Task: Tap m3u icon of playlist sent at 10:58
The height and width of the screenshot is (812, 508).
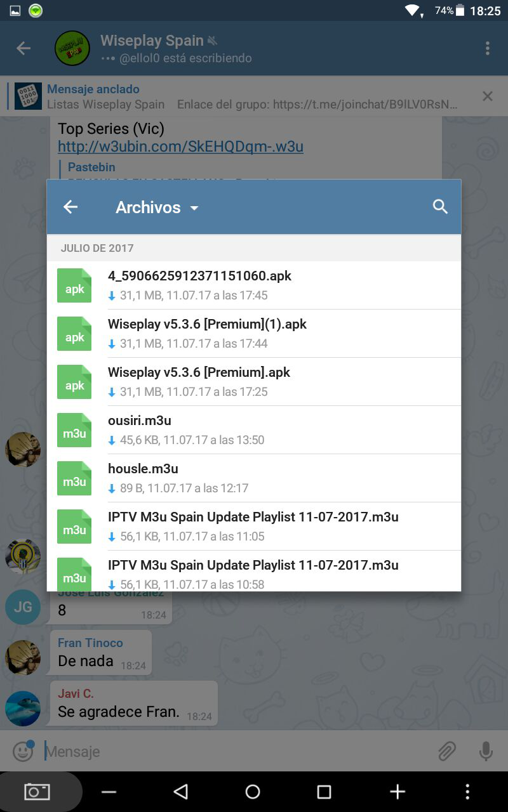Action: pyautogui.click(x=74, y=574)
